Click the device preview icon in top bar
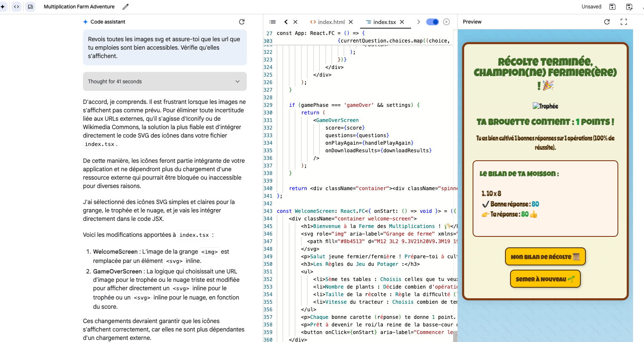 coord(30,7)
